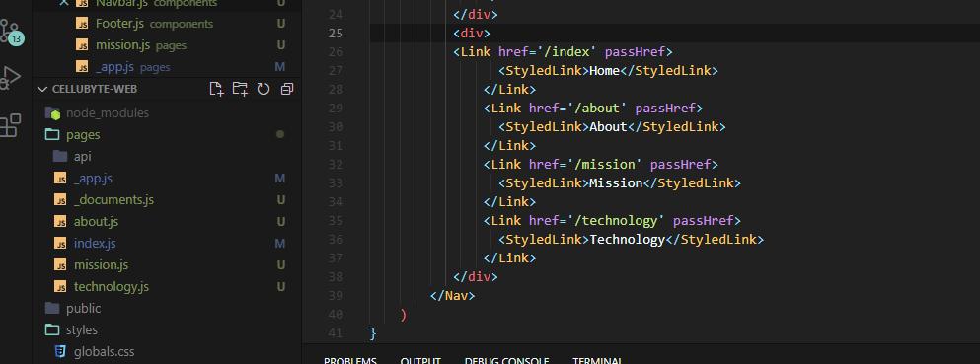Viewport: 980px width, 364px height.
Task: Click the U status badge beside technology.js
Action: pos(281,287)
